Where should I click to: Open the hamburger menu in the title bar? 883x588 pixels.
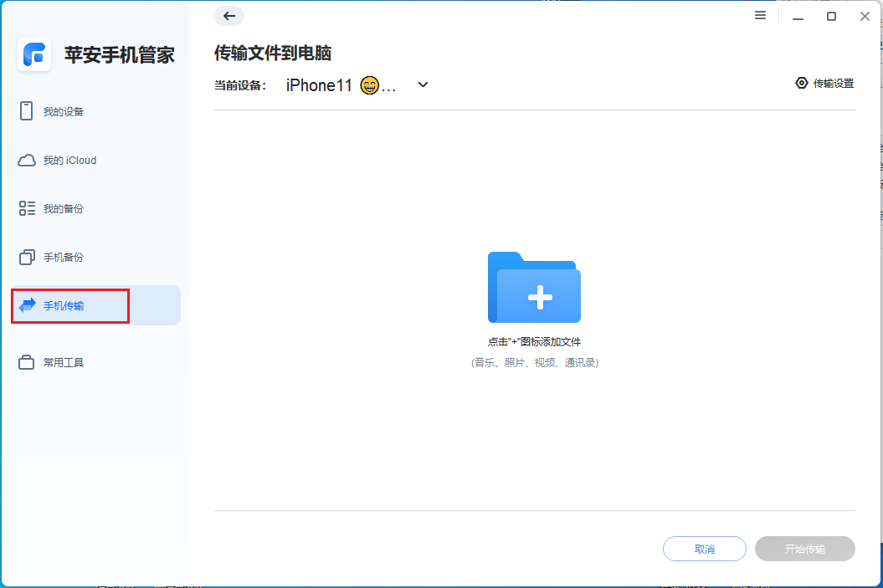[760, 15]
